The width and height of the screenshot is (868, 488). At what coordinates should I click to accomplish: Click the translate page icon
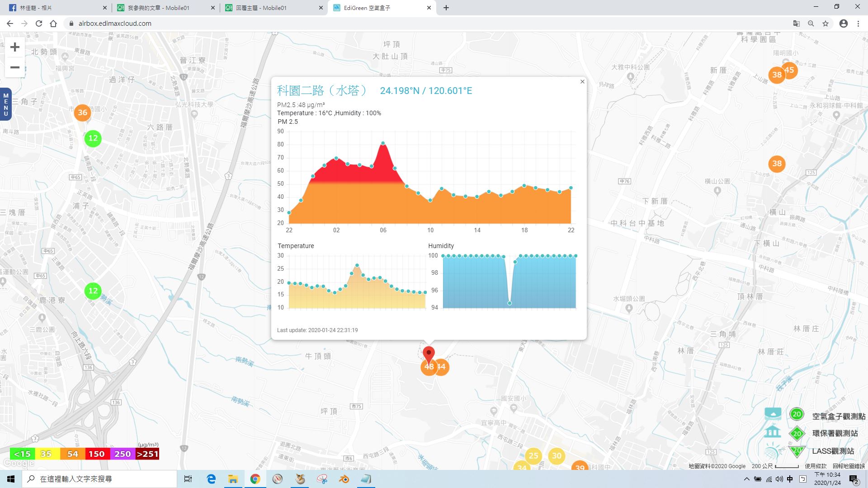797,23
